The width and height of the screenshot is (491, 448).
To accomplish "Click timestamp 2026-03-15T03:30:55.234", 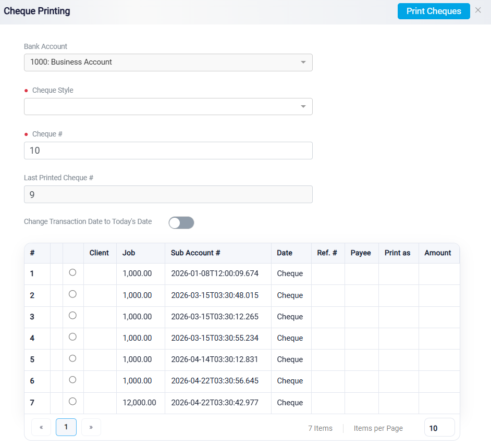I will point(215,338).
